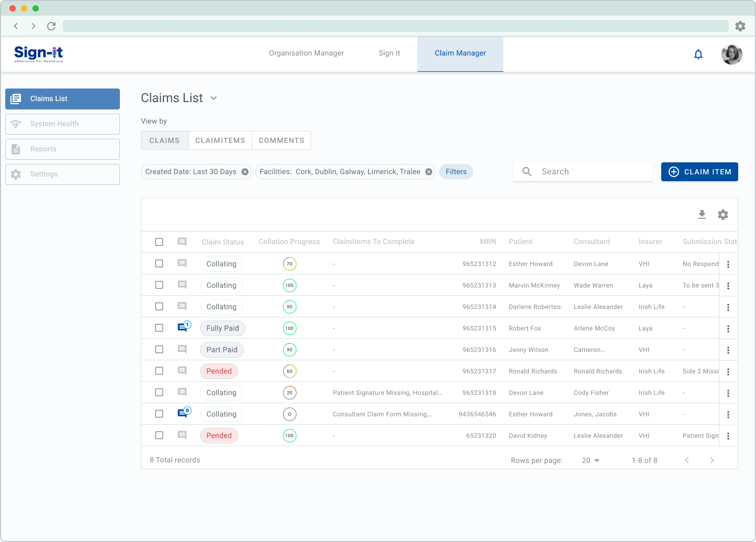Download the claims table data
The height and width of the screenshot is (542, 756).
pyautogui.click(x=702, y=215)
